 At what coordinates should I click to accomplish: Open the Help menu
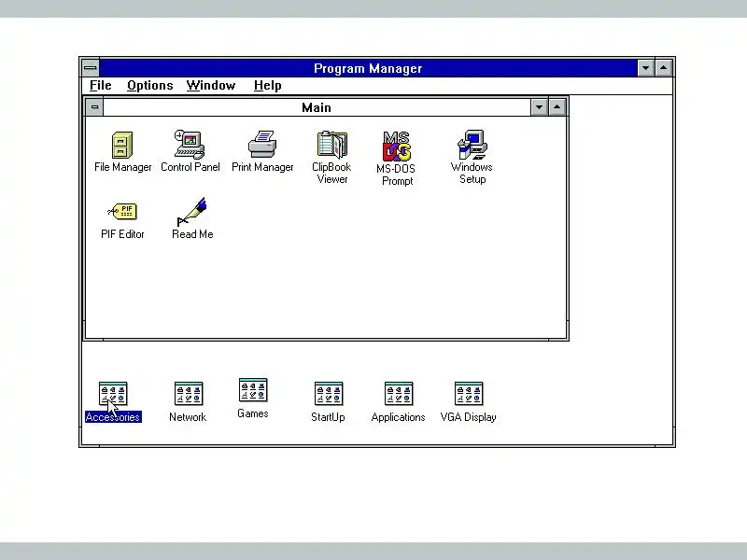coord(267,85)
